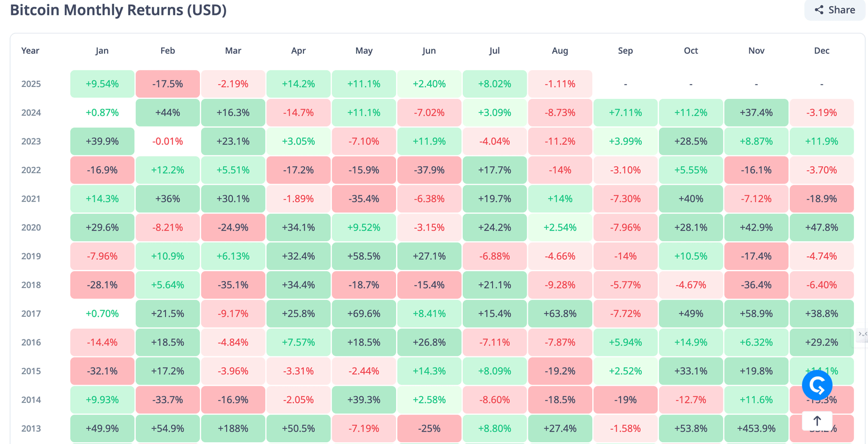Select the 2025 year row label
This screenshot has height=444, width=868.
[31, 84]
